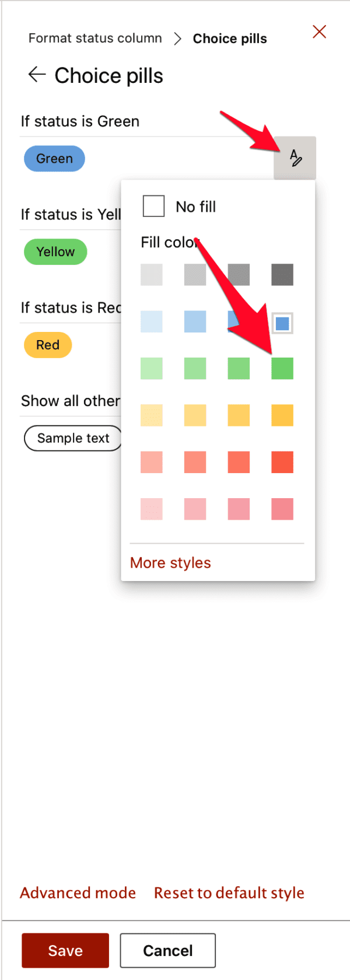Pick the lightest gray fill color
The height and width of the screenshot is (980, 350).
tap(151, 275)
